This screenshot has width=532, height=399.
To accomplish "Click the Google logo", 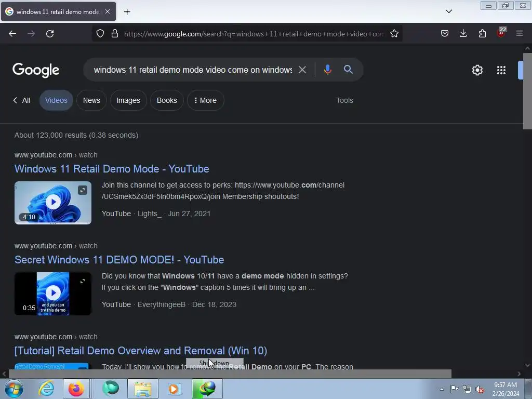I will point(36,70).
